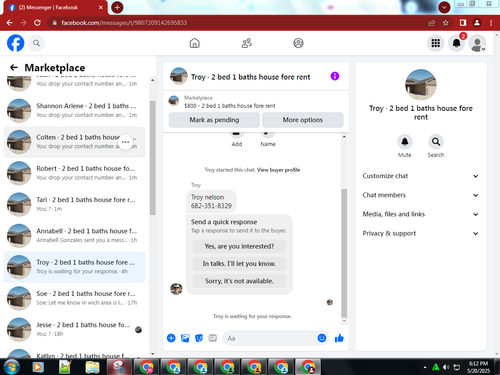Click volume speaker icon in system tray
The height and width of the screenshot is (375, 500).
tap(446, 367)
